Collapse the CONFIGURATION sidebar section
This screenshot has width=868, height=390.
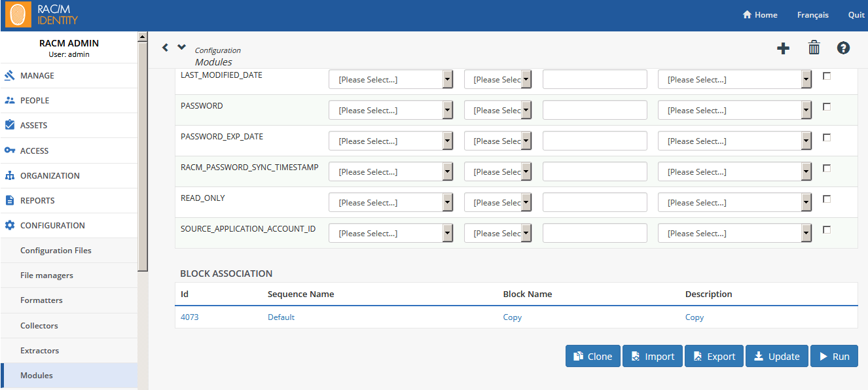(x=69, y=225)
